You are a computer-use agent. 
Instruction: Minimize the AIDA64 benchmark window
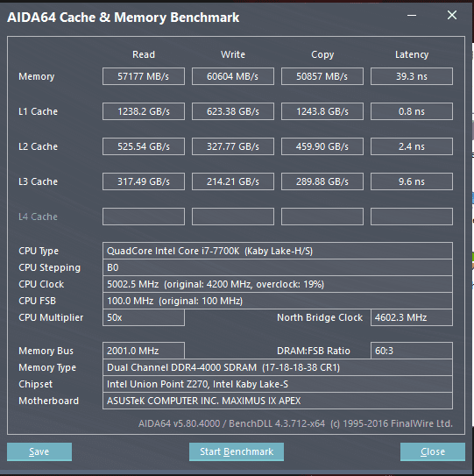(412, 15)
